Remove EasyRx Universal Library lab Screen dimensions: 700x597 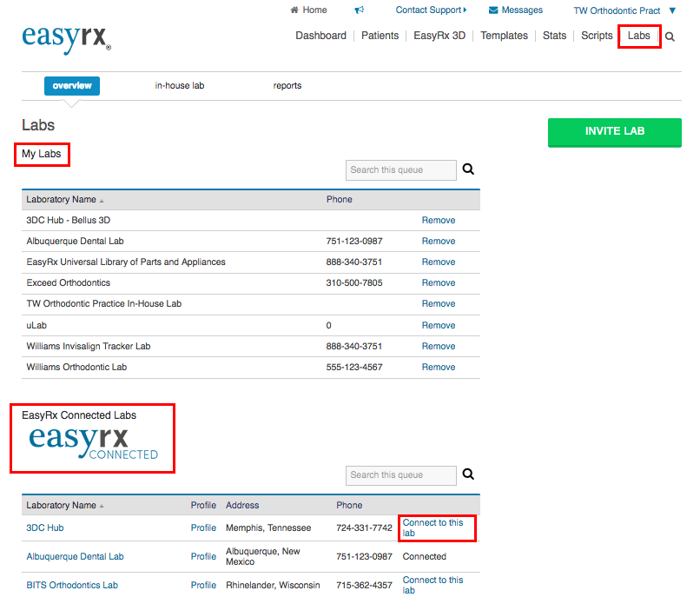(x=439, y=262)
